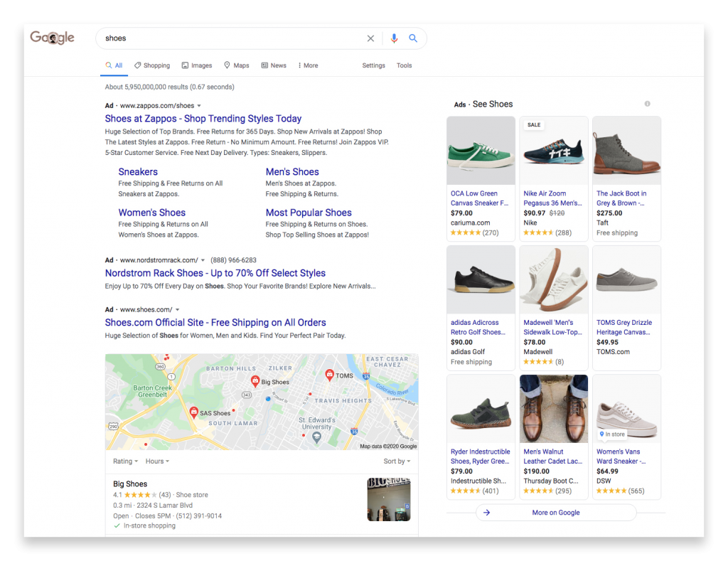Open the ads info icon beside See Shoes
The width and height of the screenshot is (728, 561).
647,104
